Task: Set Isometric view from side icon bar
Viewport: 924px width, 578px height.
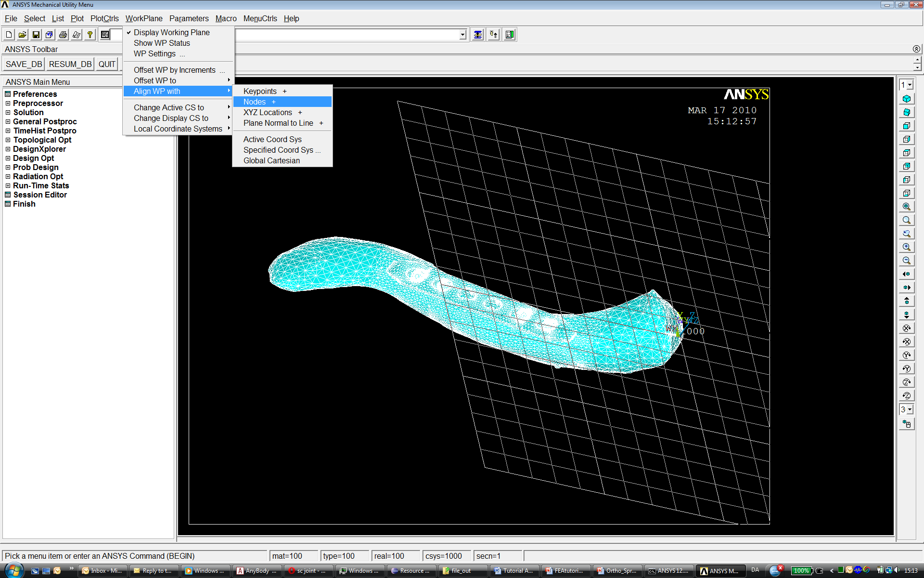Action: click(907, 99)
